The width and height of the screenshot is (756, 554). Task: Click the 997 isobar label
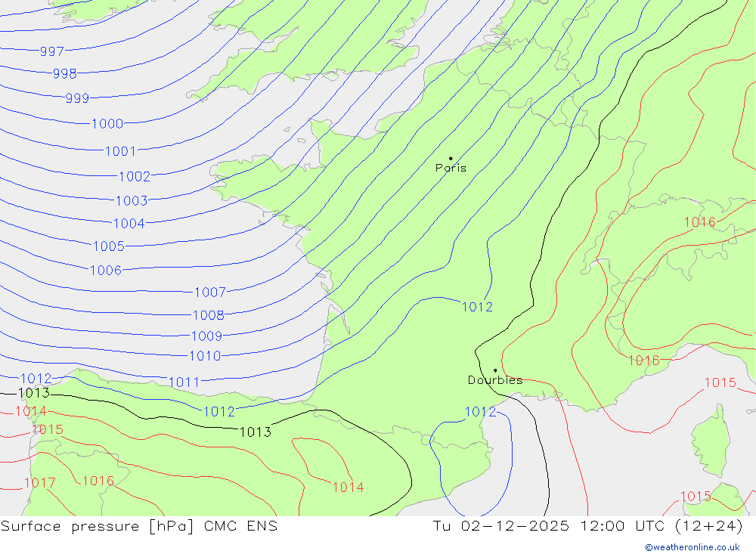[52, 51]
